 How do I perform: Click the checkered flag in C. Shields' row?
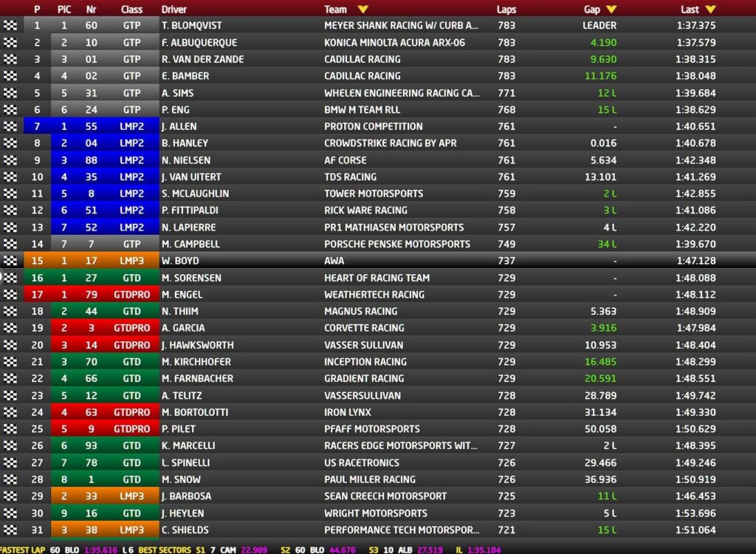coord(10,530)
